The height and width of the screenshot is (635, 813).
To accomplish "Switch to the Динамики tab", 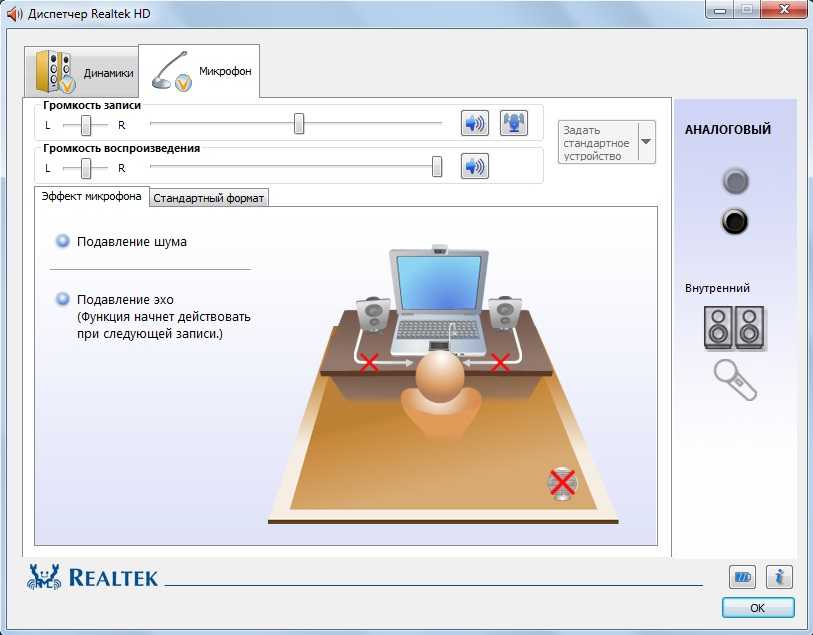I will 84,72.
